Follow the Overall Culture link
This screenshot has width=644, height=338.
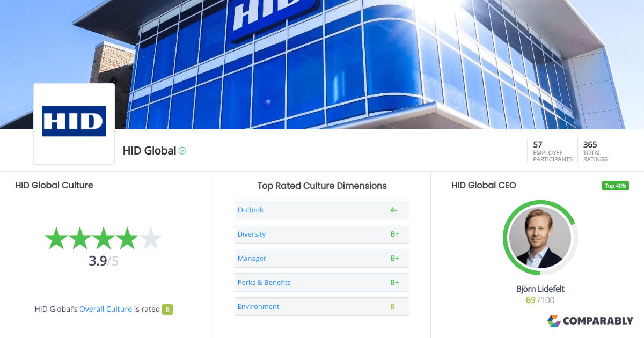(106, 309)
